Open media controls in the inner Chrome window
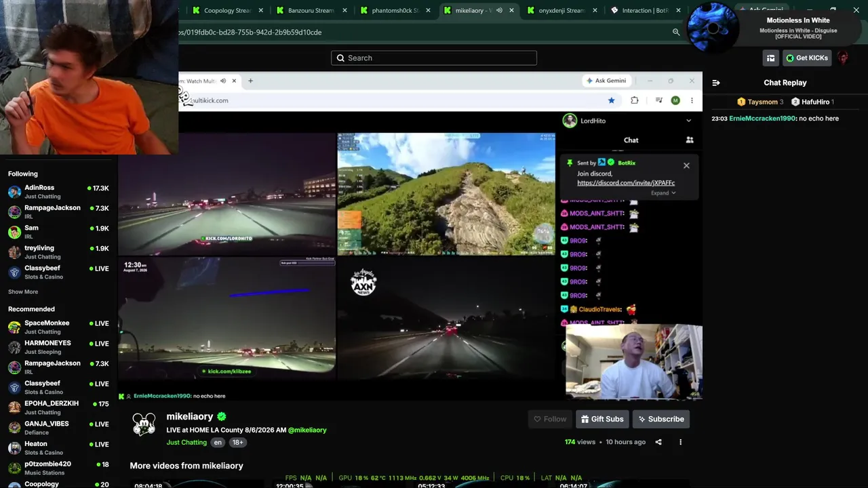The width and height of the screenshot is (868, 488). 658,100
